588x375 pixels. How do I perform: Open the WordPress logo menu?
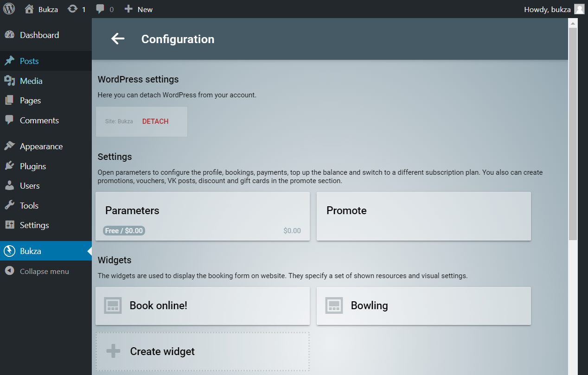9,9
